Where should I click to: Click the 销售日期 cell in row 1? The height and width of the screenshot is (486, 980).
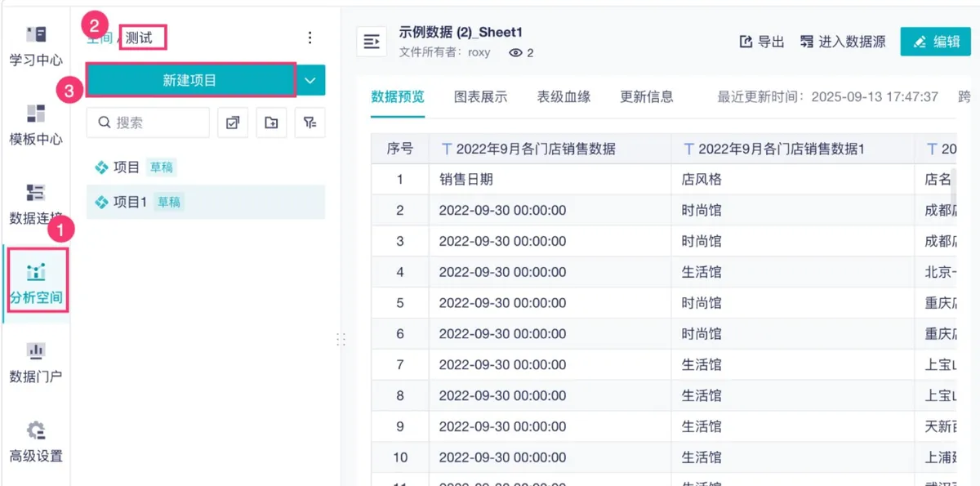550,180
